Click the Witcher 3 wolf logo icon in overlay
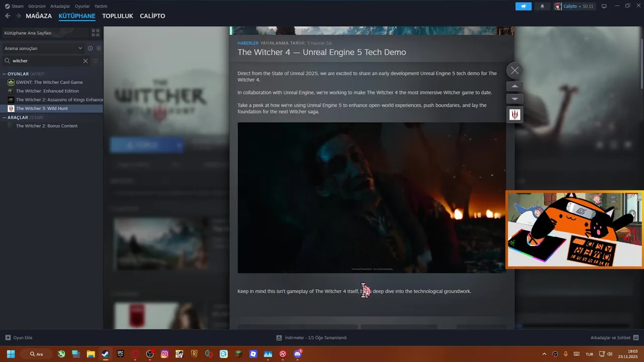Image resolution: width=644 pixels, height=362 pixels. tap(515, 115)
